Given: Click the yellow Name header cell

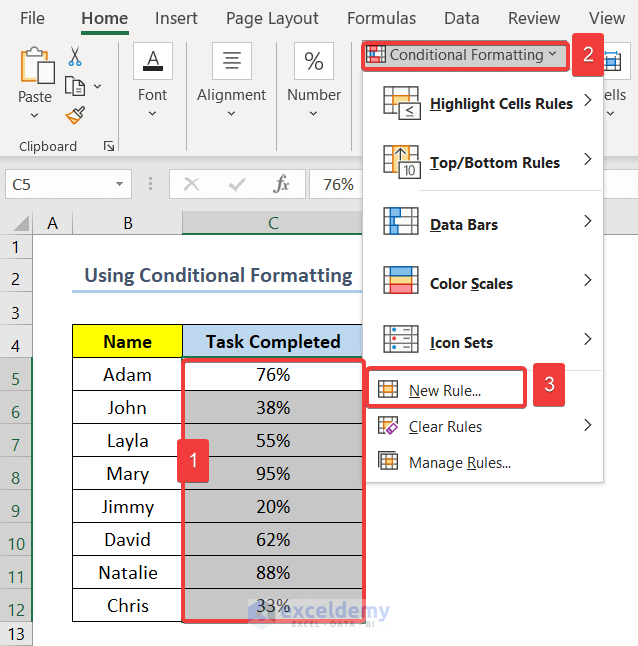Looking at the screenshot, I should tap(128, 341).
